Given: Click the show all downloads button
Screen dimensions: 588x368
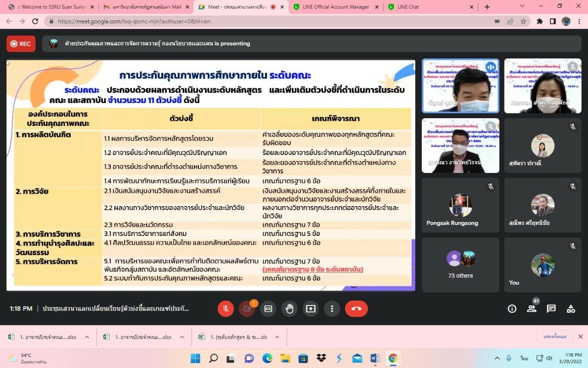Looking at the screenshot, I should (555, 337).
